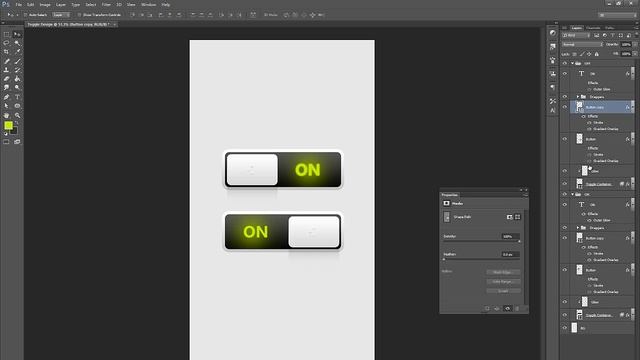Swap foreground and background colors
The width and height of the screenshot is (640, 360).
tap(17, 123)
